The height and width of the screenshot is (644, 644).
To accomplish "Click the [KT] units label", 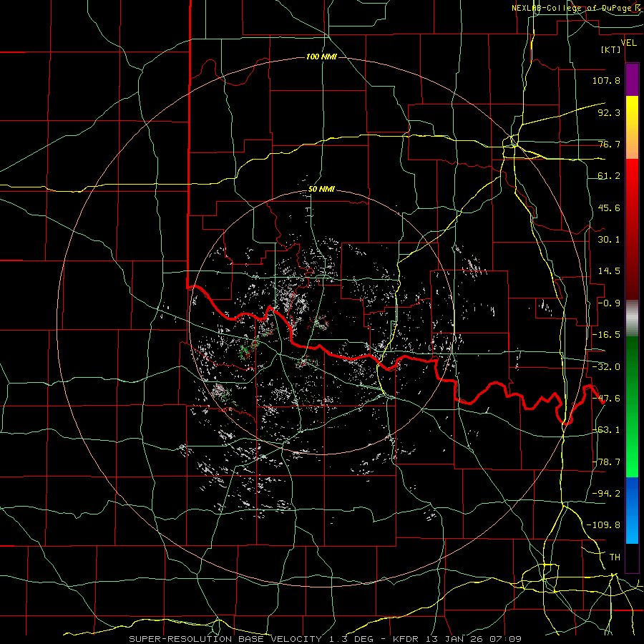I will pyautogui.click(x=611, y=49).
